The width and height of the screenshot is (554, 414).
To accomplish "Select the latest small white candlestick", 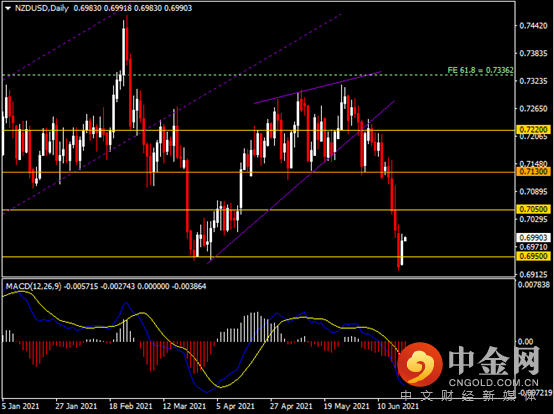I will tap(405, 239).
